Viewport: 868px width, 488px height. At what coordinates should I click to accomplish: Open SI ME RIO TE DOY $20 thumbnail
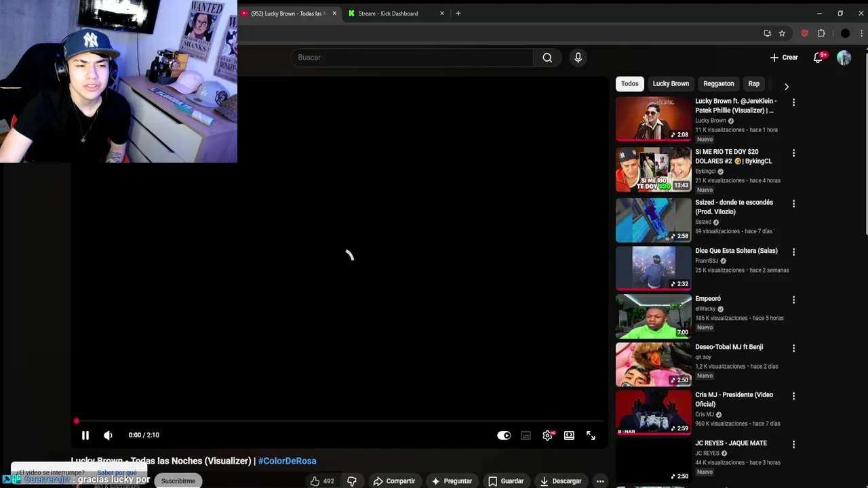pos(653,169)
